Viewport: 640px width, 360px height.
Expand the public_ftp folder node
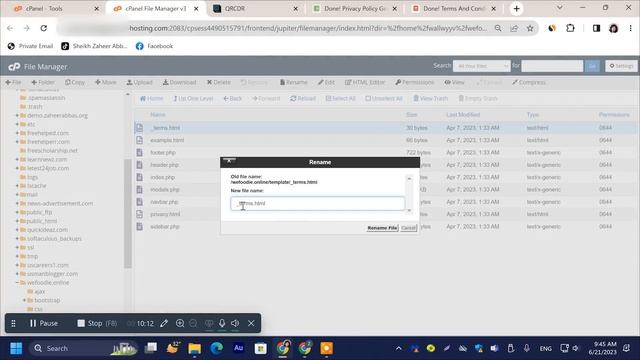point(17,212)
